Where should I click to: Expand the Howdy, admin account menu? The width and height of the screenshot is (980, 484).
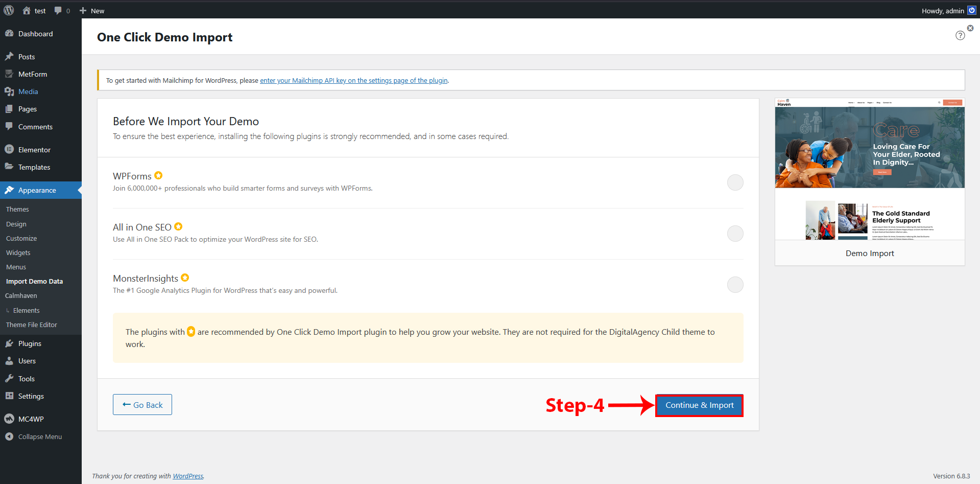[x=942, y=11]
